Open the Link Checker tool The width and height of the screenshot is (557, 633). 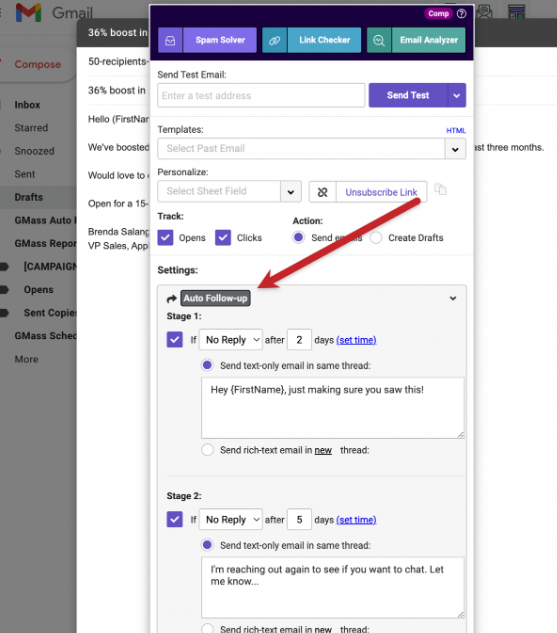[325, 40]
